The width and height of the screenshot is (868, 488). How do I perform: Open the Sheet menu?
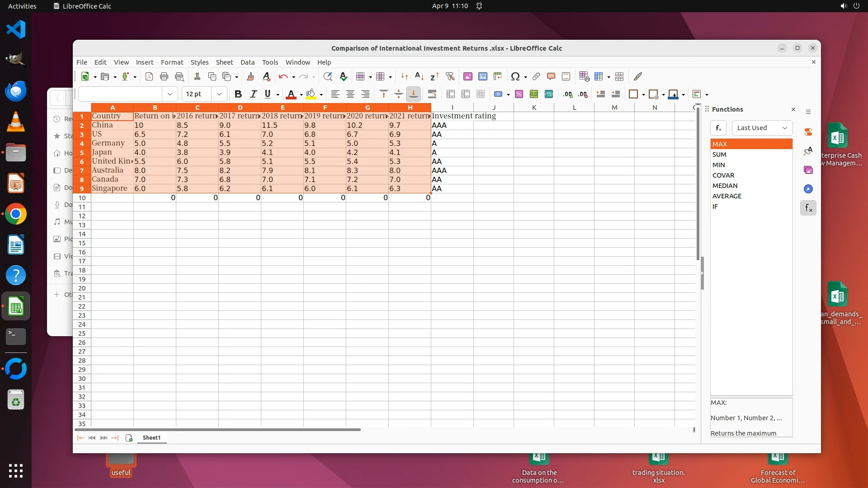pyautogui.click(x=224, y=62)
